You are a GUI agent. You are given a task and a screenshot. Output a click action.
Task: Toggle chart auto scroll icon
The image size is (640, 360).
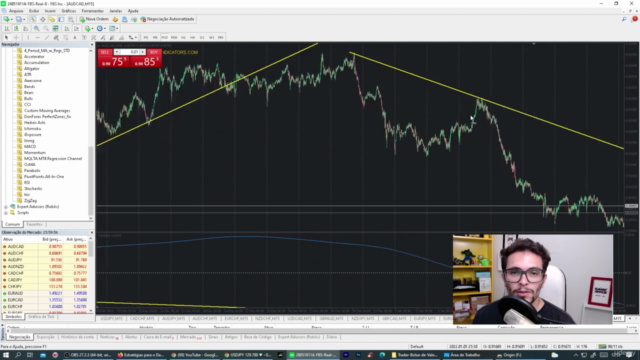67,29
